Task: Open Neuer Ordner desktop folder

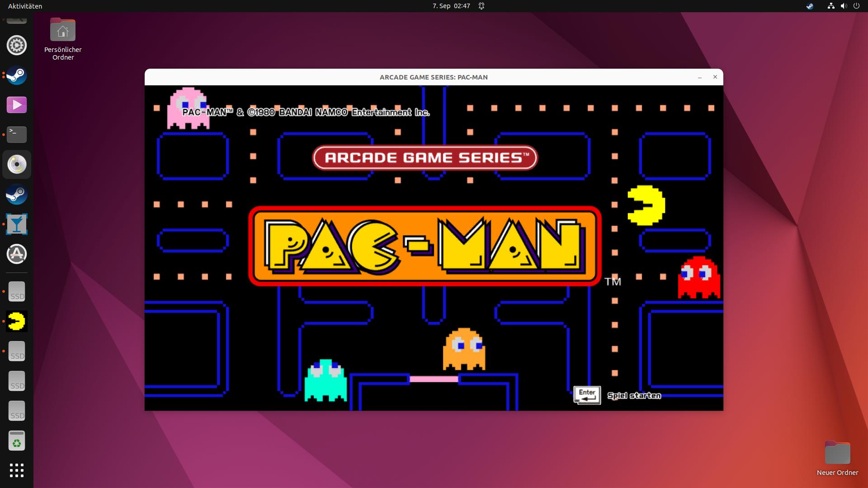Action: coord(837,459)
